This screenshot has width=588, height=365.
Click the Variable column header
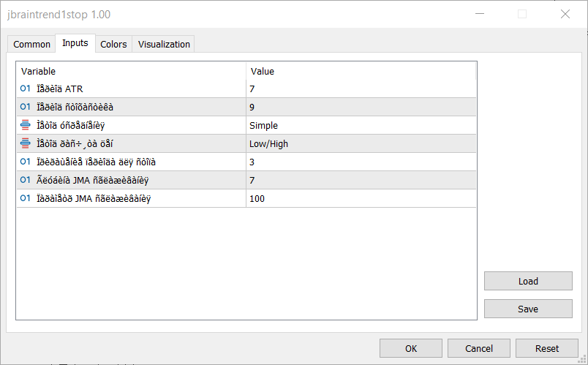pos(132,71)
